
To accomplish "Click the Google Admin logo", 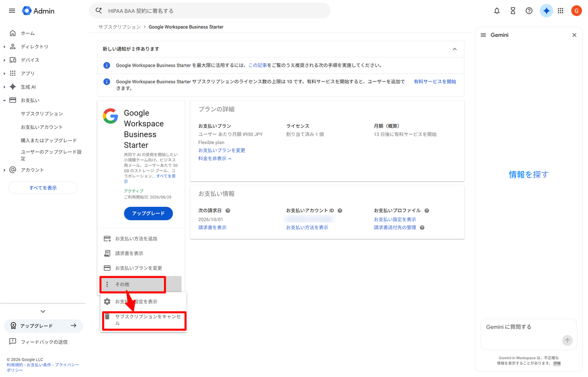I will [39, 11].
